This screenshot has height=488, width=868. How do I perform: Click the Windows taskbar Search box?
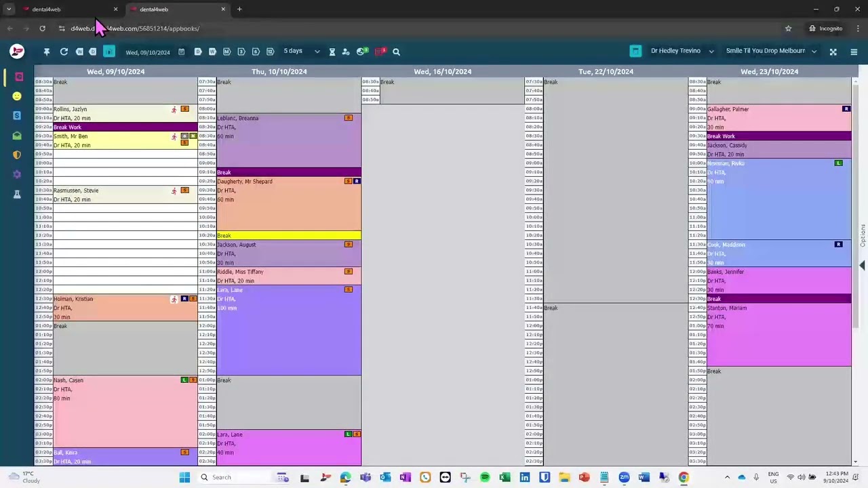point(244,477)
